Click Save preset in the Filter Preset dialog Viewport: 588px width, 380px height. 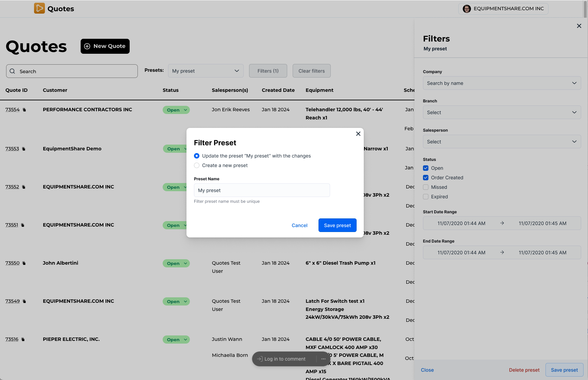pos(338,225)
